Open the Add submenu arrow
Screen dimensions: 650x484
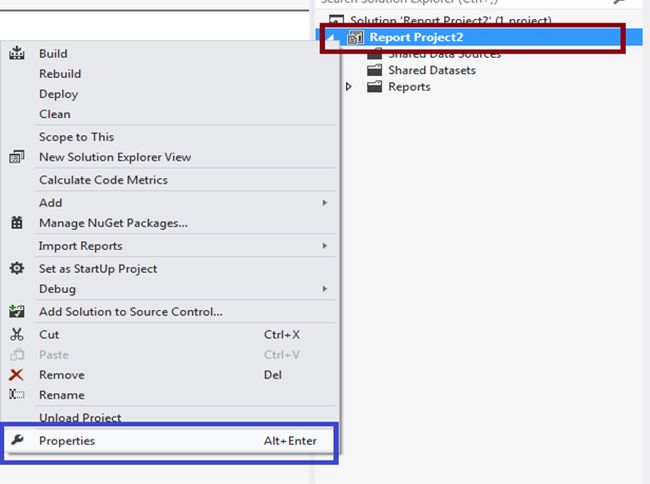pyautogui.click(x=324, y=203)
